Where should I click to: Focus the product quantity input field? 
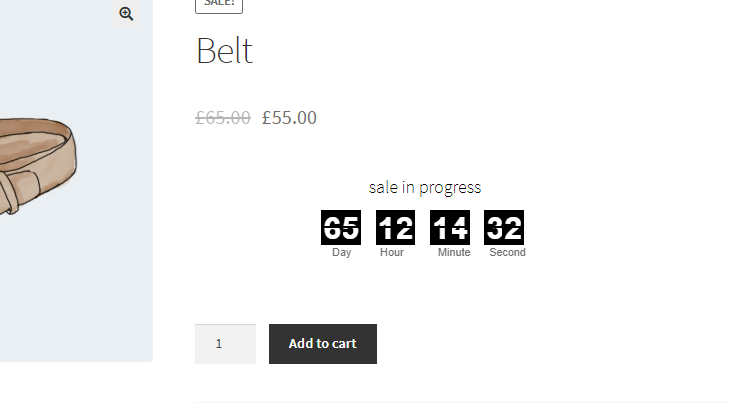click(x=225, y=344)
